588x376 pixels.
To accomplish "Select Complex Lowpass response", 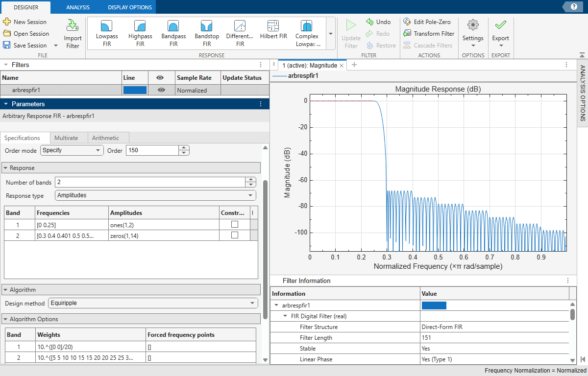I will (307, 33).
